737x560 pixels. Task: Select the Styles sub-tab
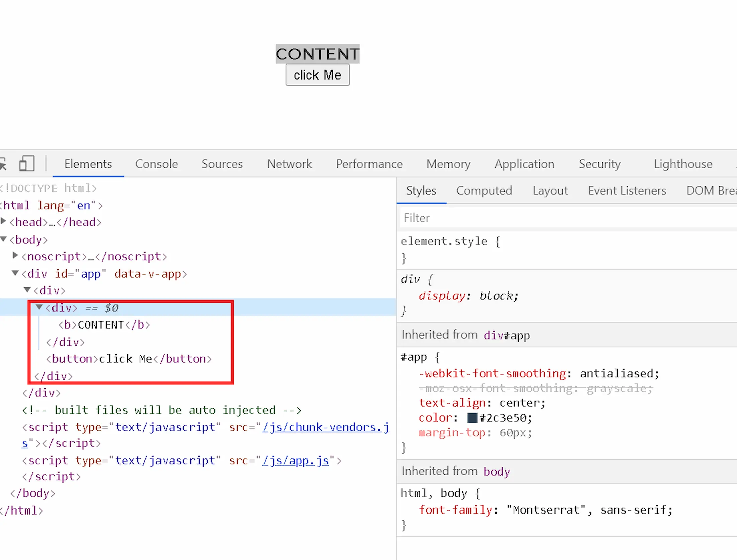pyautogui.click(x=421, y=190)
